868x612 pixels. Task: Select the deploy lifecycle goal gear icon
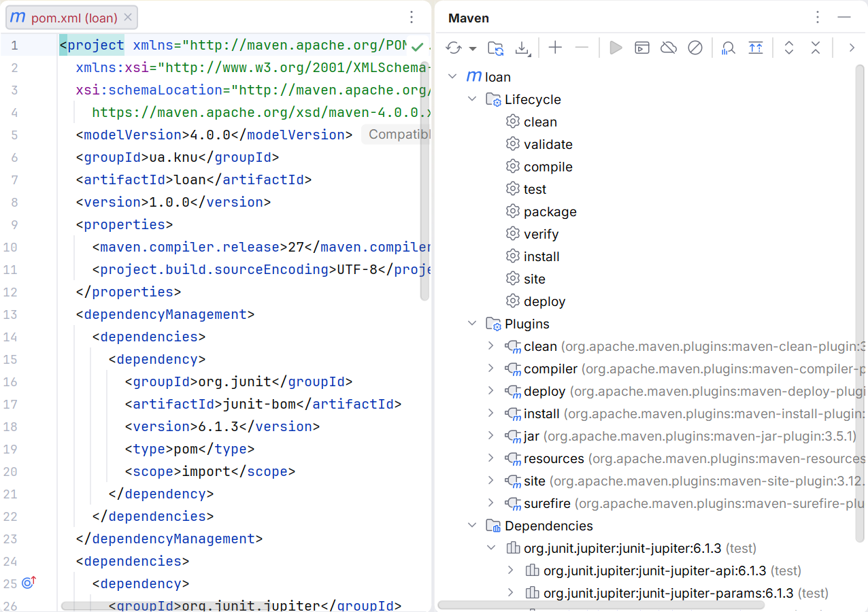(x=513, y=301)
